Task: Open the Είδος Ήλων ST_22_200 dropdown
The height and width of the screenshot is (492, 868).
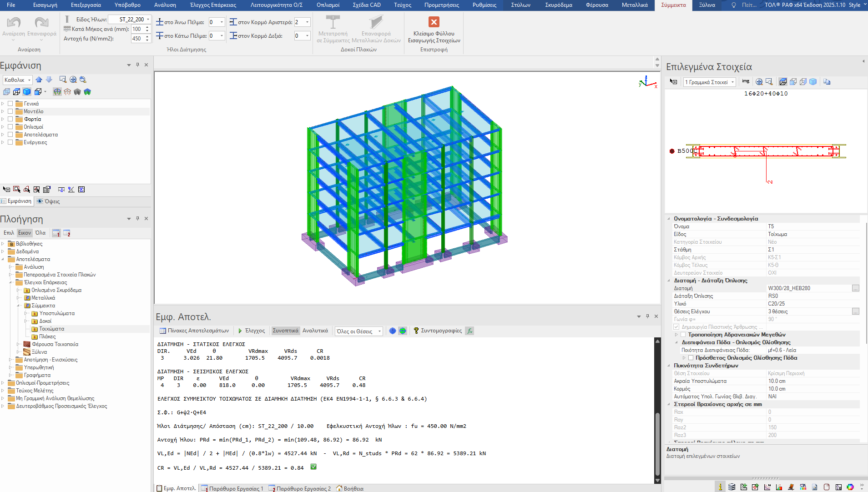Action: [x=148, y=20]
